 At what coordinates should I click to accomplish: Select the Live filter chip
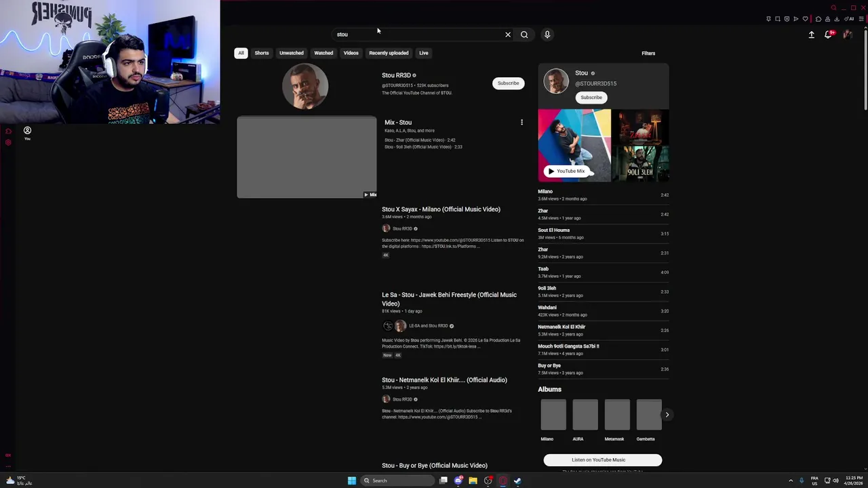pyautogui.click(x=424, y=53)
